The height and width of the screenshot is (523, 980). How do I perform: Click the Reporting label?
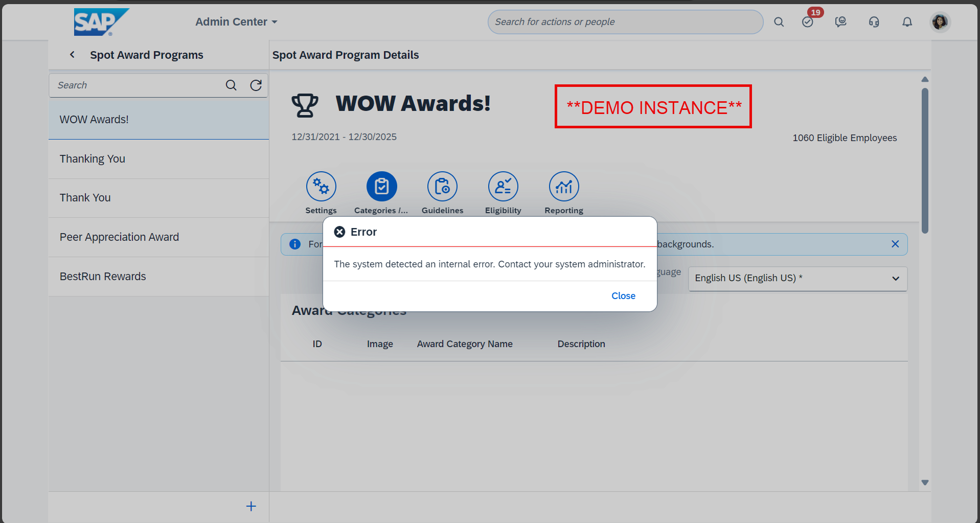coord(564,211)
